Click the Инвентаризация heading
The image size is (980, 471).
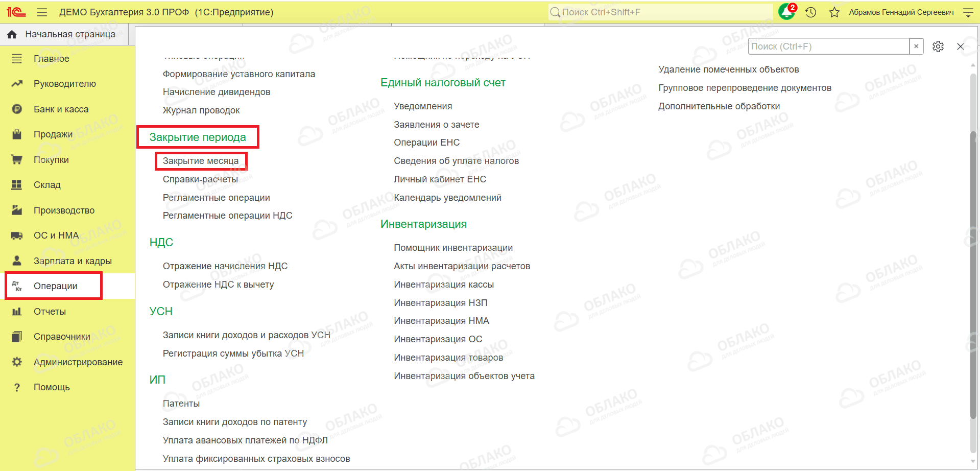(424, 224)
